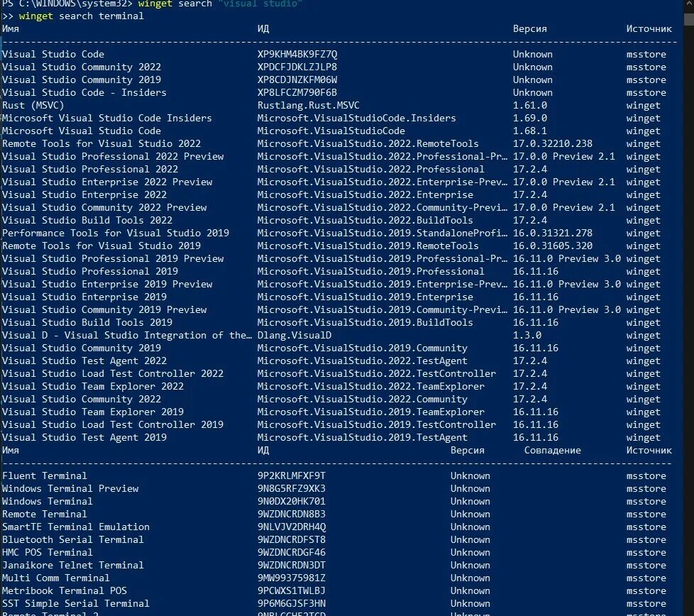The width and height of the screenshot is (694, 616).
Task: Select the ID 9NLVJV2DRH4Q
Action: [x=291, y=527]
